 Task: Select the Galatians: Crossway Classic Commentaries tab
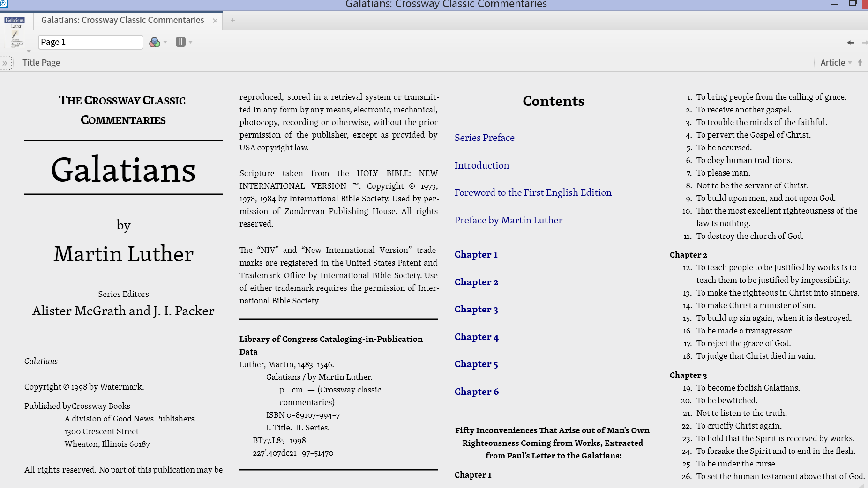(123, 20)
